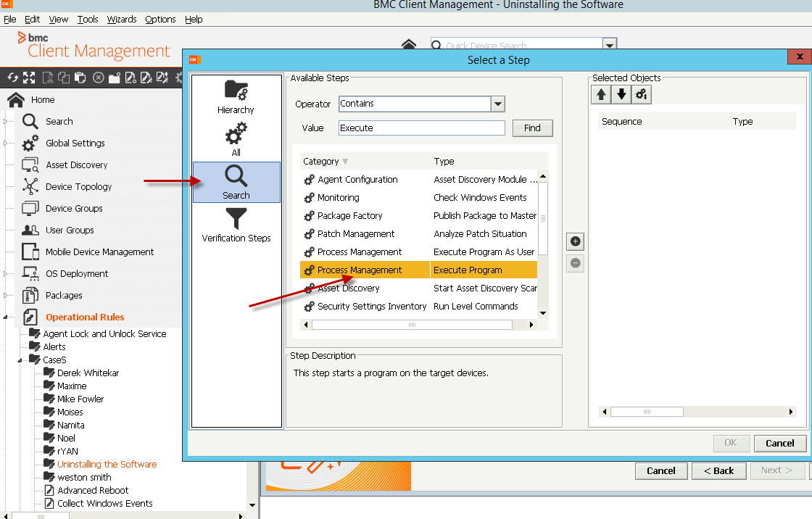Click the wizard Cancel button beside Back
The height and width of the screenshot is (519, 812).
tap(660, 471)
